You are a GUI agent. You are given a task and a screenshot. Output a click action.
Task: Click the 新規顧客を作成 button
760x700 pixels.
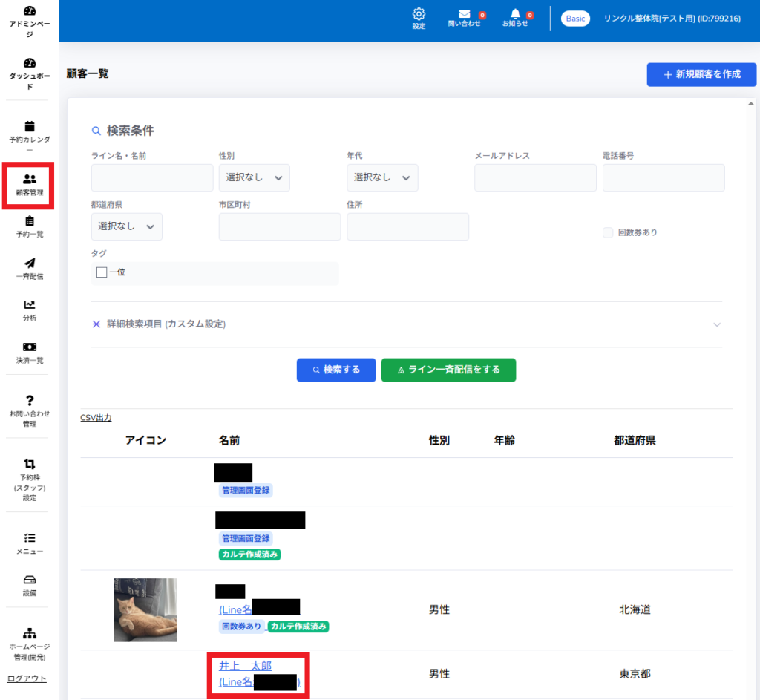(x=701, y=74)
